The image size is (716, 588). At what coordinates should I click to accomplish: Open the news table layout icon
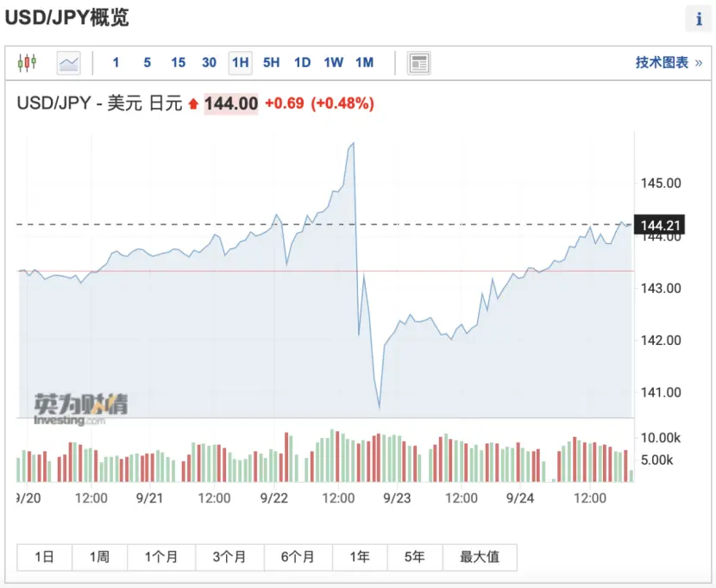click(418, 63)
